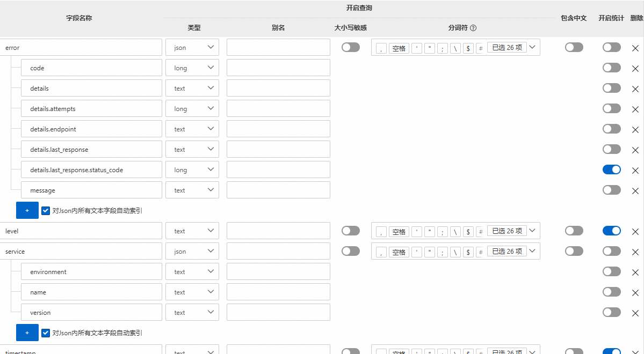Enable statistics for code field
Screen dimensions: 644x354
coord(612,68)
